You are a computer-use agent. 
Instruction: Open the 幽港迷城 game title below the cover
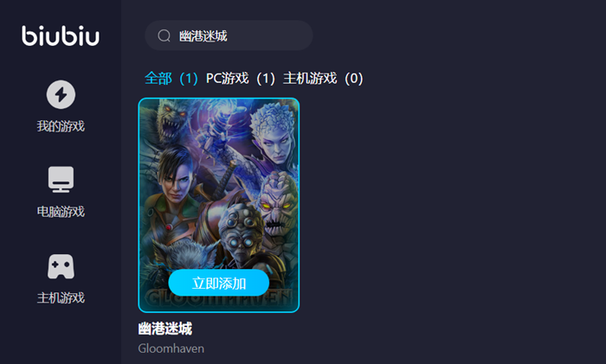point(165,329)
